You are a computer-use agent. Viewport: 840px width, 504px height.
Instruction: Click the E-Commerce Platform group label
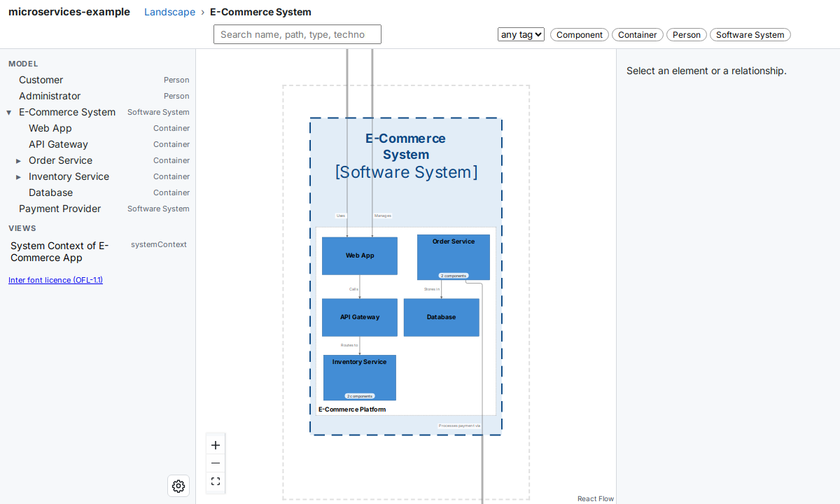[352, 409]
